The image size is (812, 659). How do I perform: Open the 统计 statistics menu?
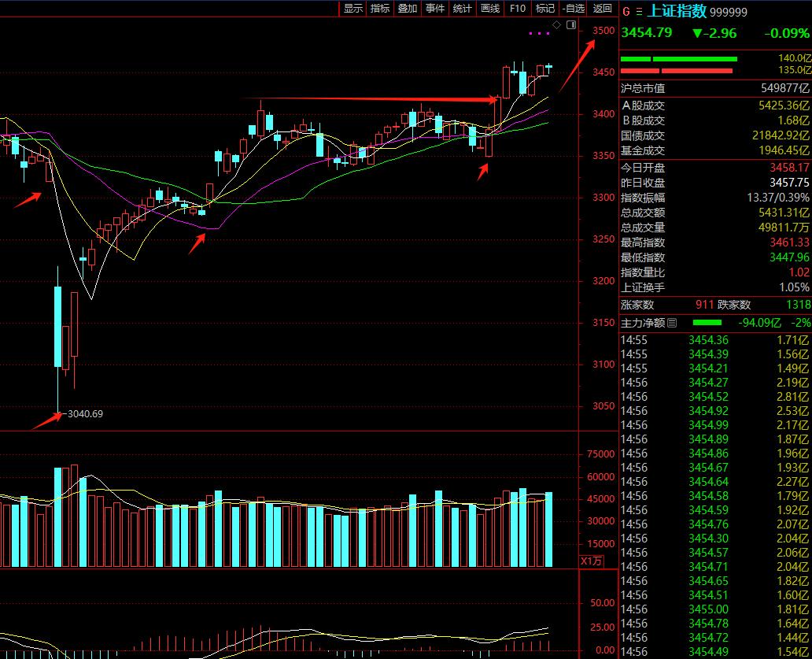463,9
